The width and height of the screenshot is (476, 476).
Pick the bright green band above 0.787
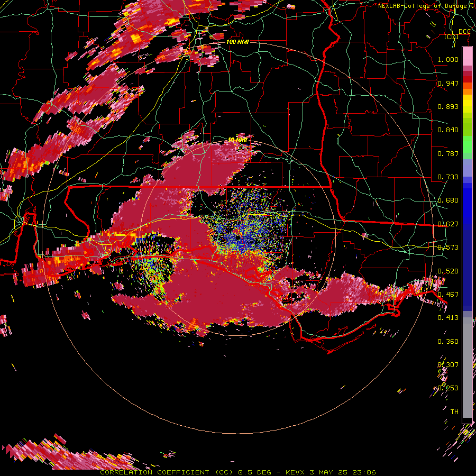(467, 144)
